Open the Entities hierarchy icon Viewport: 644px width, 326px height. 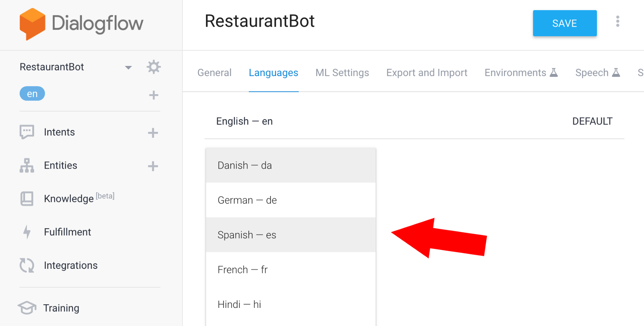pos(27,165)
